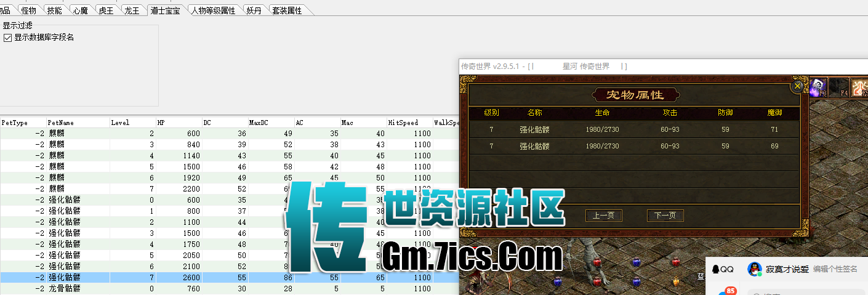The height and width of the screenshot is (295, 868).
Task: Click the 上一页 button
Action: 604,216
